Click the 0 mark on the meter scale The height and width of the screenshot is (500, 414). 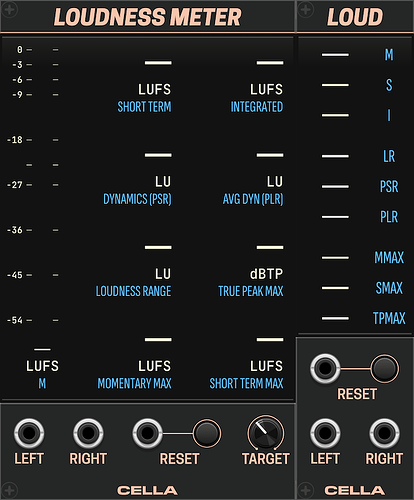click(20, 50)
